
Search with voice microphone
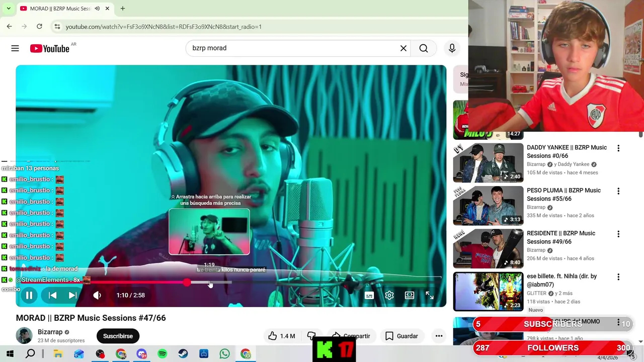coord(452,48)
